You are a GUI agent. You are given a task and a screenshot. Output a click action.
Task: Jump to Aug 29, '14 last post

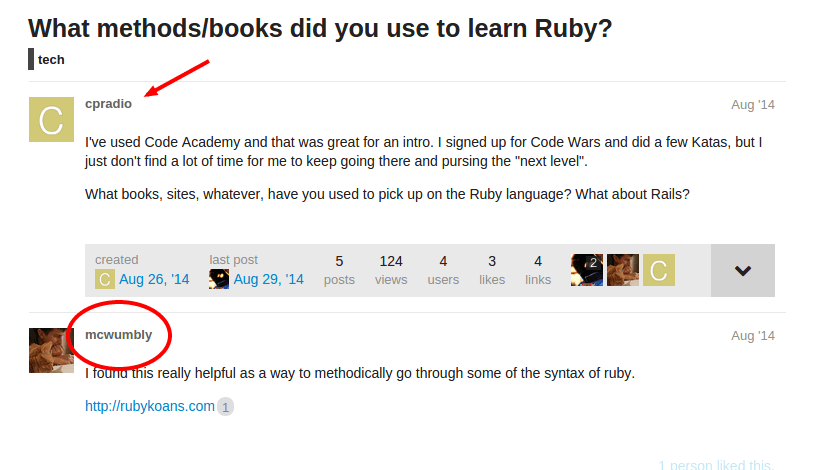(x=268, y=279)
